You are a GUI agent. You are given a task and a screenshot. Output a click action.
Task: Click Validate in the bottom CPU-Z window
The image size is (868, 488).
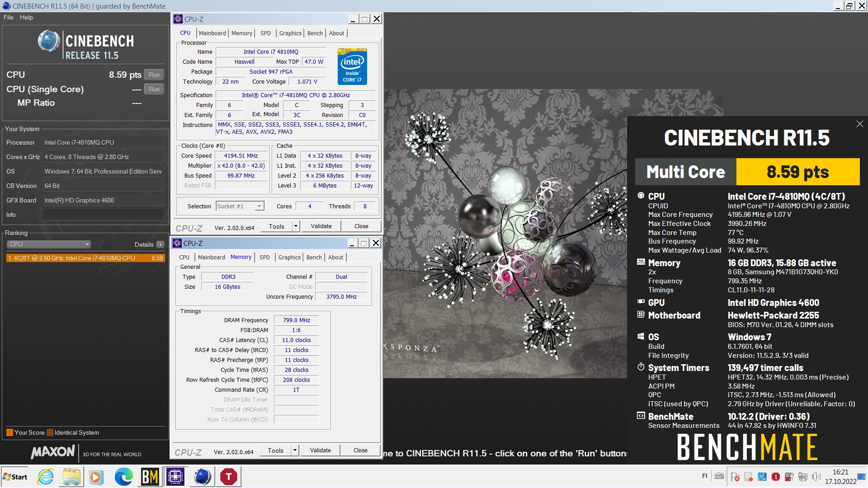[x=321, y=450]
